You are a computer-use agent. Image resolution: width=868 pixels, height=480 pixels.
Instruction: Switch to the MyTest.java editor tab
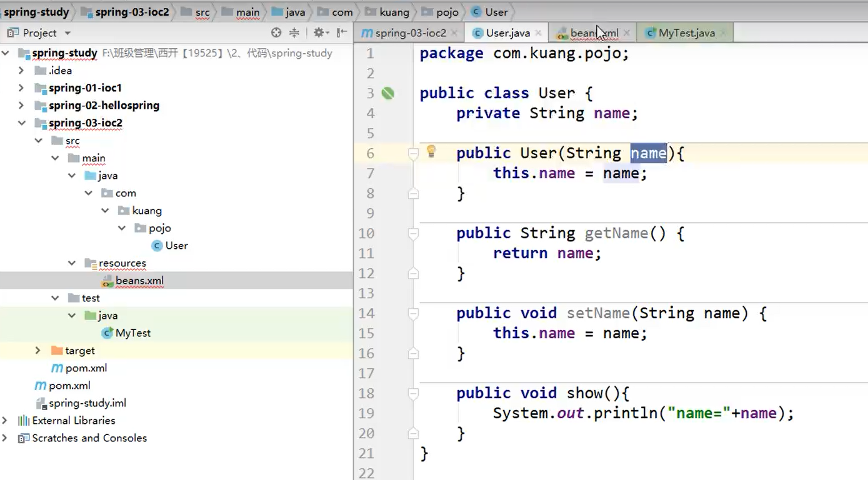click(686, 32)
